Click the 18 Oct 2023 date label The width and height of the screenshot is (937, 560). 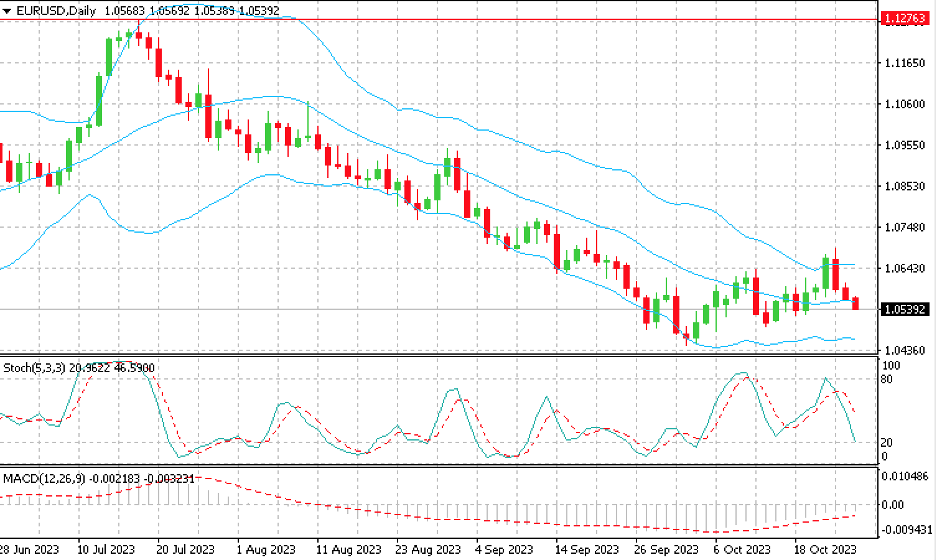click(x=825, y=549)
